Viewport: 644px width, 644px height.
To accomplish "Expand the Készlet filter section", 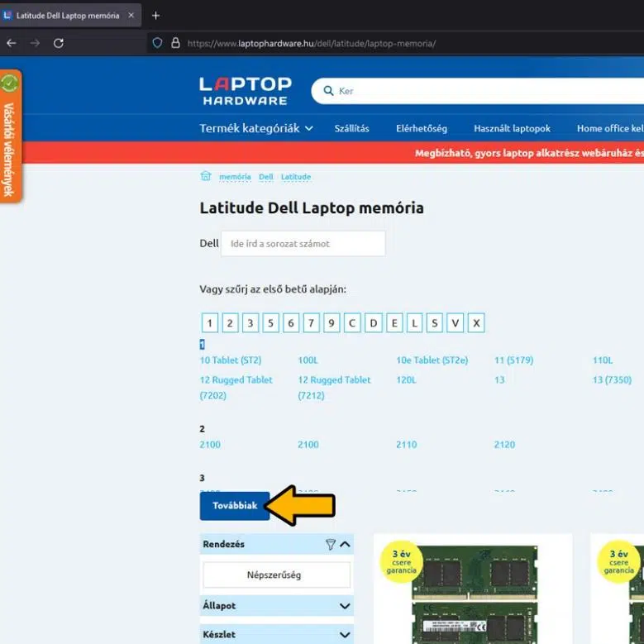I will tap(276, 635).
